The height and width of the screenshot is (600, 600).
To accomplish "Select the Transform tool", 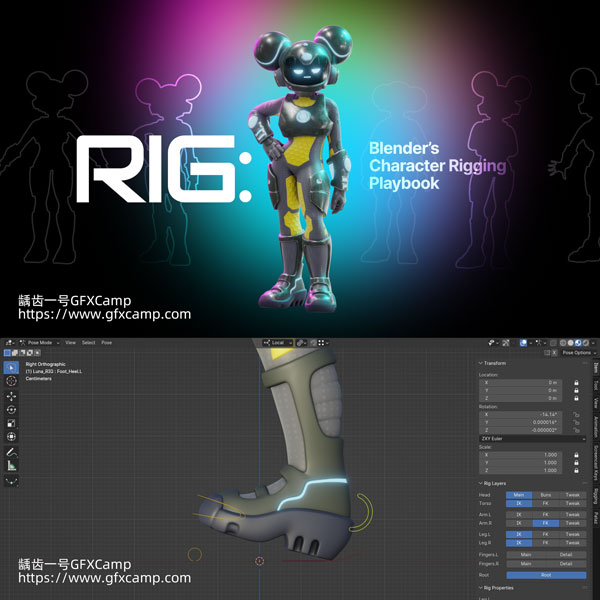I will coord(11,437).
